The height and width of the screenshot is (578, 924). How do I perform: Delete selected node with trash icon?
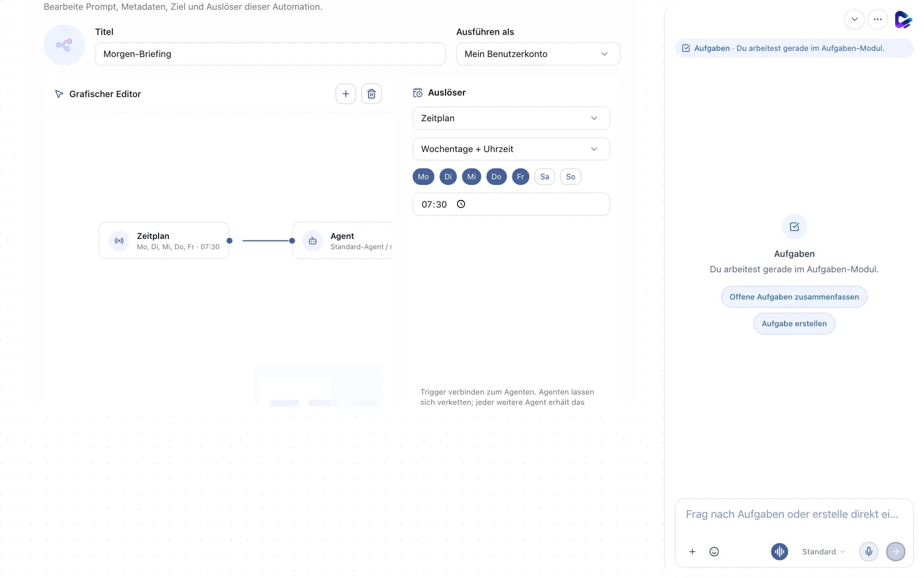click(x=371, y=94)
